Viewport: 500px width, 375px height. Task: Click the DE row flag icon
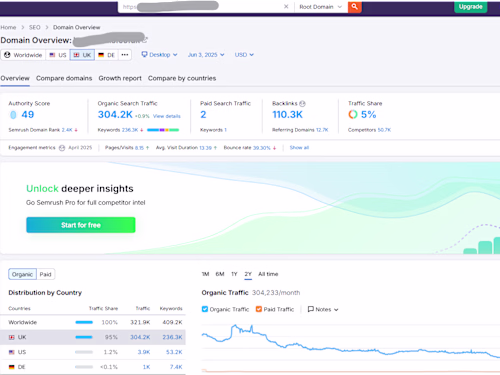tap(12, 367)
